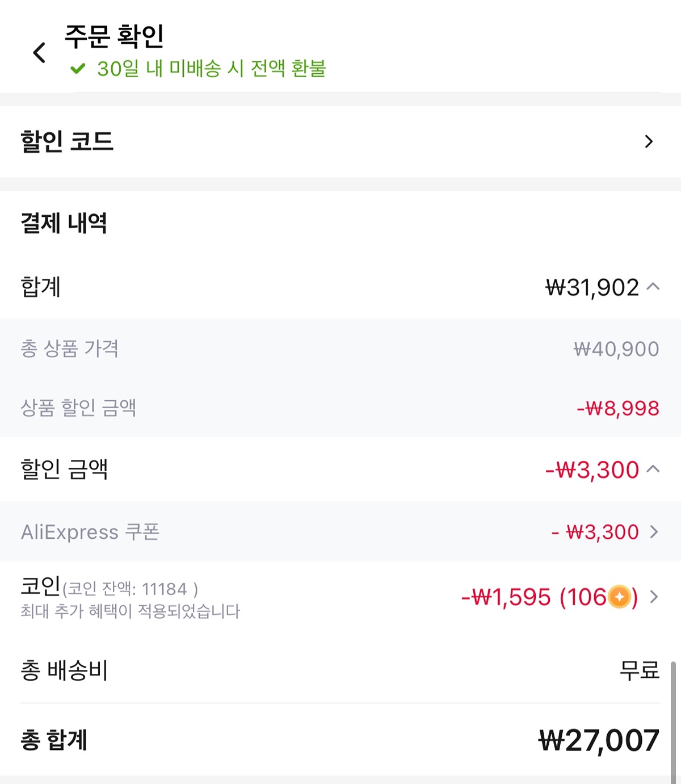Open the 할인 코드 chevron arrow

(649, 141)
